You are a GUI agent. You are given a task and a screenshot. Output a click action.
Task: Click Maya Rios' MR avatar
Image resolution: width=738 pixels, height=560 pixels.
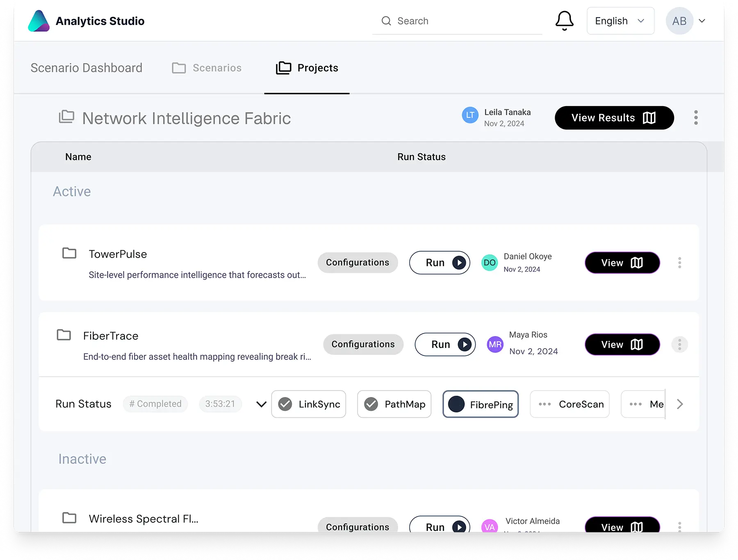pos(495,345)
